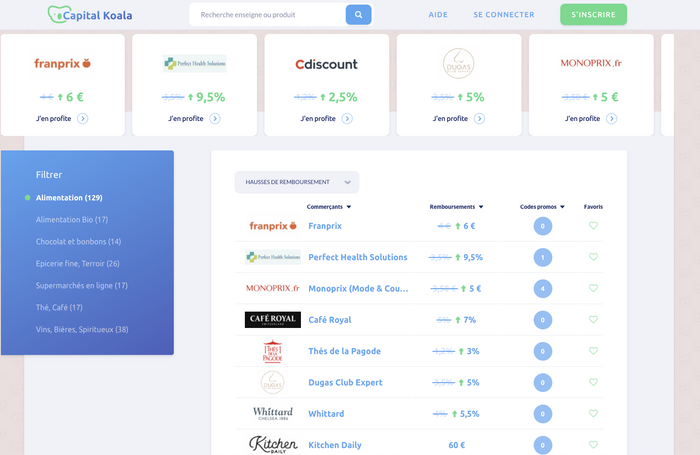Filter by Supermarchés en ligne (17)

click(x=82, y=285)
